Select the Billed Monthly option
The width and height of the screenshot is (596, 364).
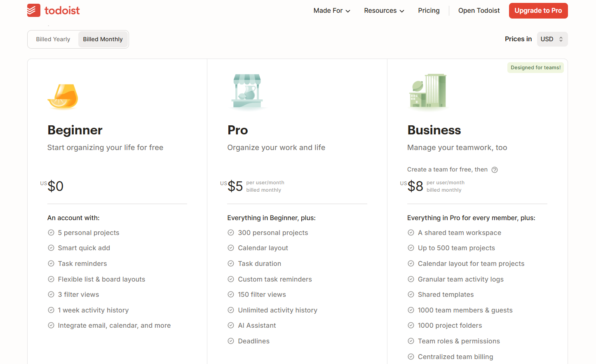103,39
